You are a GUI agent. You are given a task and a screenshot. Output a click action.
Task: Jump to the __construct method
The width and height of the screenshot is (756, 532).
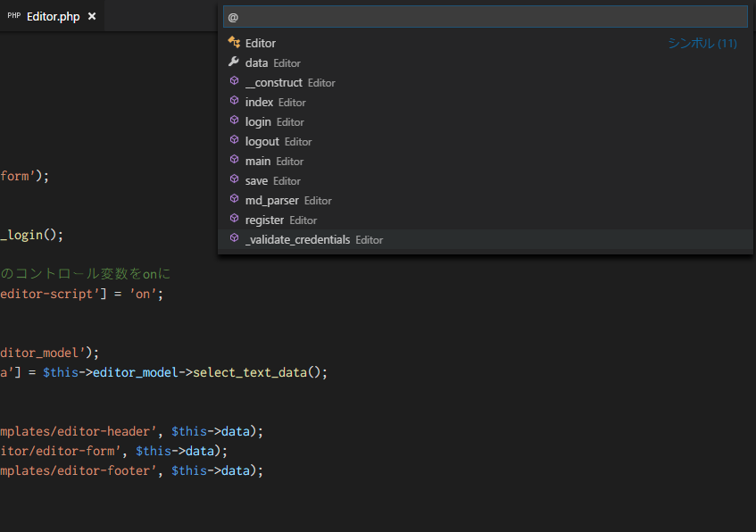(x=485, y=82)
